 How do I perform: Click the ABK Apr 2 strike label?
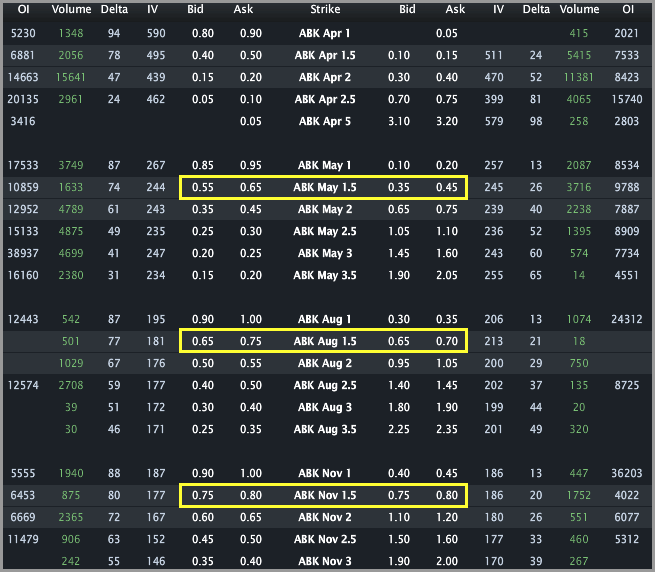325,77
